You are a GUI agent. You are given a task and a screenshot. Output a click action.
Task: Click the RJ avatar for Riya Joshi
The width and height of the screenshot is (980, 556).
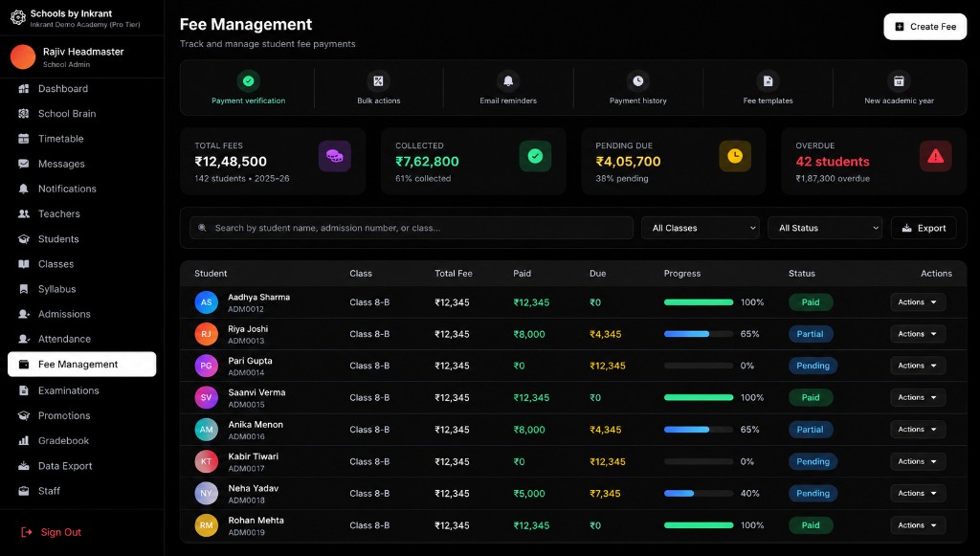coord(207,334)
